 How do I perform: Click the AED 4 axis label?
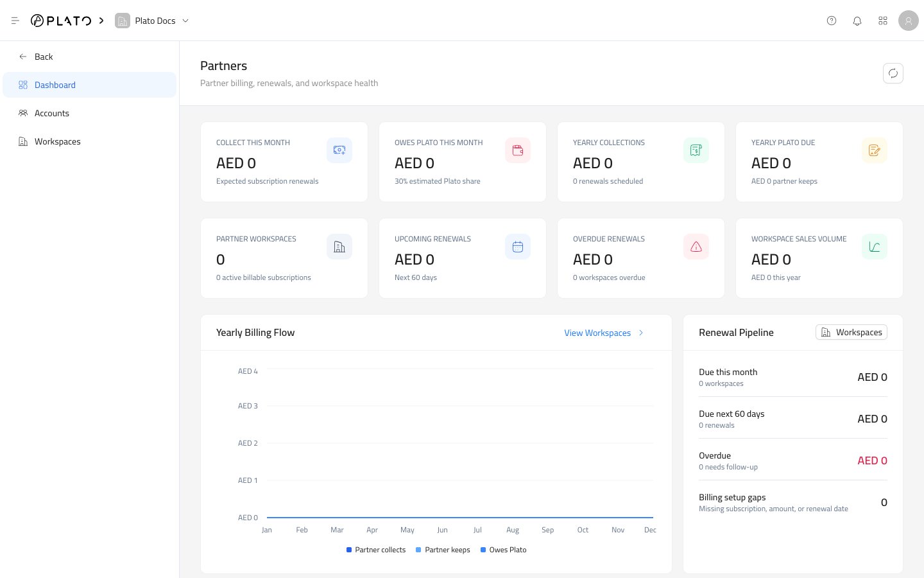tap(248, 371)
